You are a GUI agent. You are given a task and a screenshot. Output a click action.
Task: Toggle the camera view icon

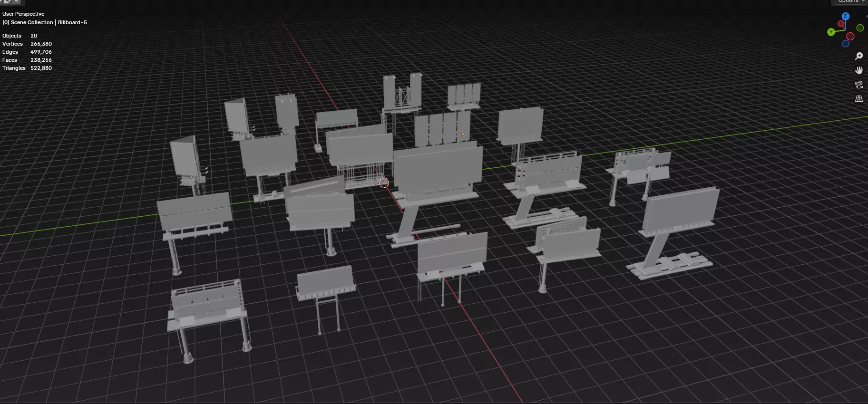coord(859,85)
